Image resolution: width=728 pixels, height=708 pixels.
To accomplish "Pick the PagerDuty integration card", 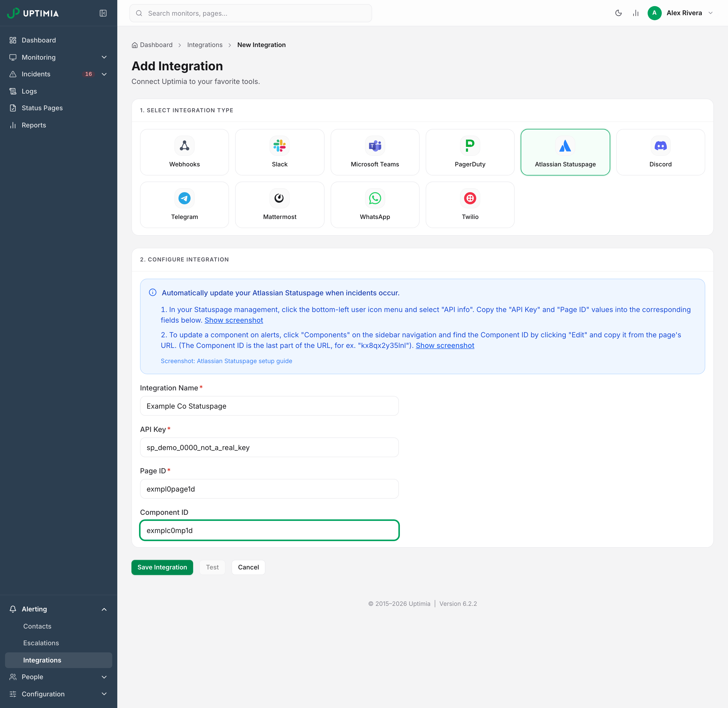I will (470, 152).
